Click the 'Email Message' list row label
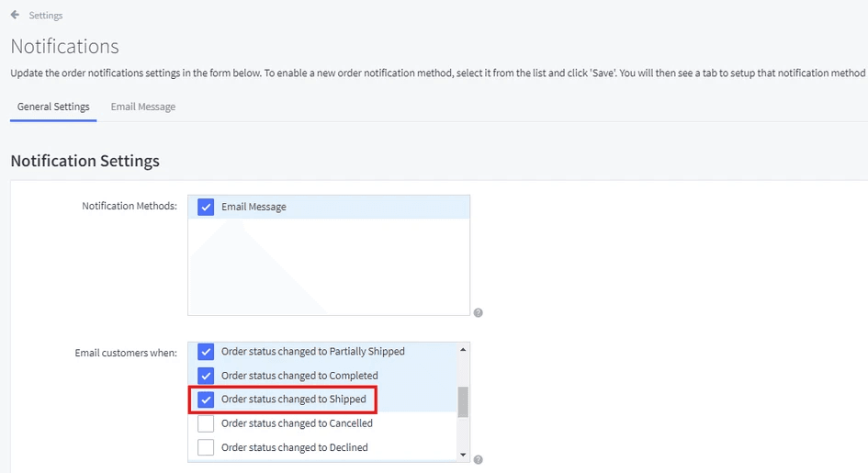868x473 pixels. pyautogui.click(x=254, y=207)
